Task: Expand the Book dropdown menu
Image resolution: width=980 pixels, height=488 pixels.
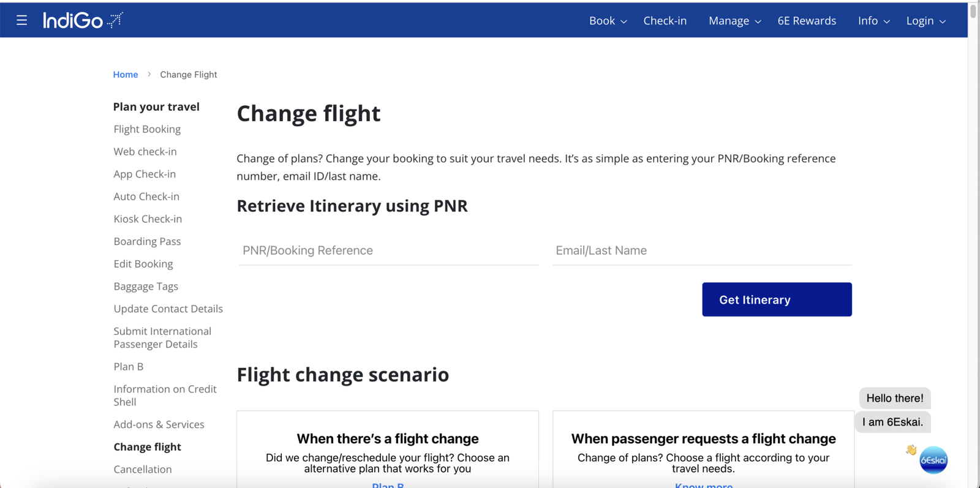Action: coord(602,20)
